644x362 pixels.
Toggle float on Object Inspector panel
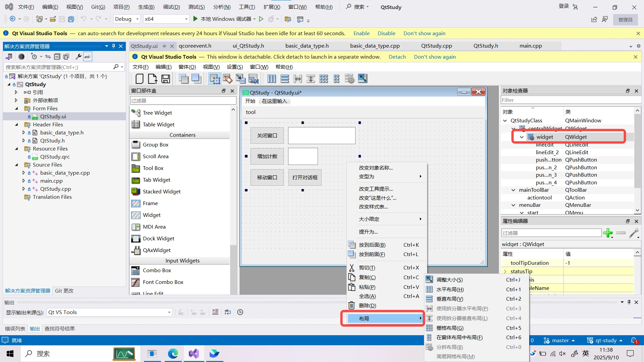point(628,91)
